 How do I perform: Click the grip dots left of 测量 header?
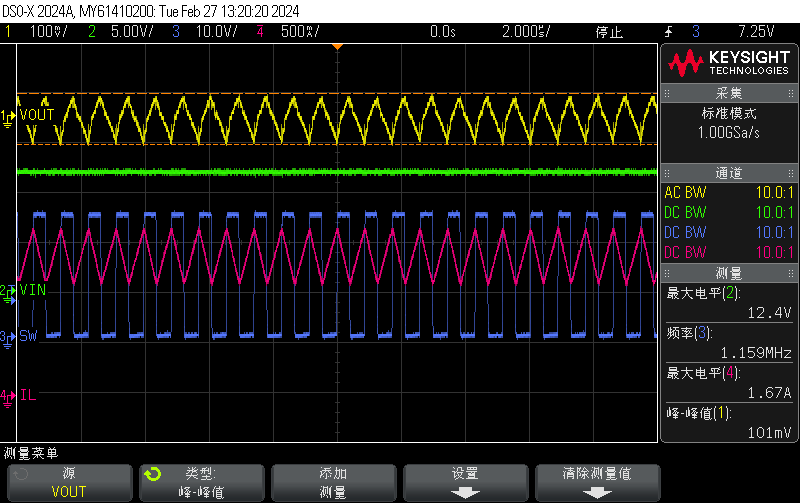click(667, 273)
